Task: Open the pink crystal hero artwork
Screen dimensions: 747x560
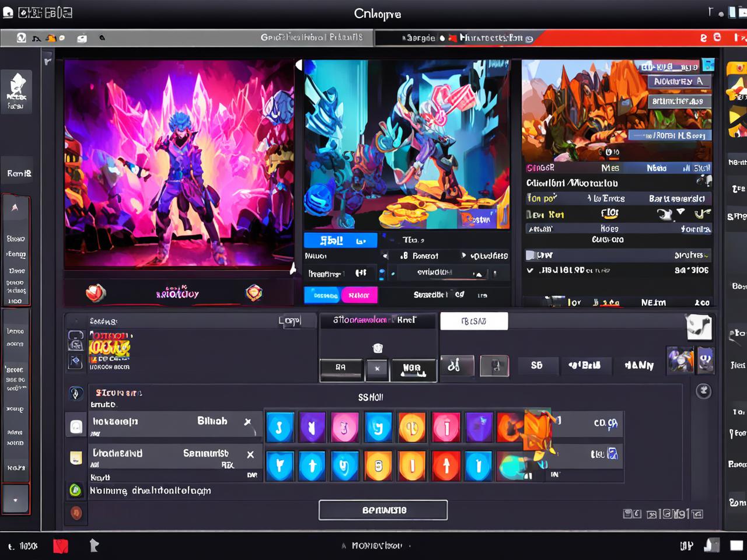Action: click(x=179, y=164)
